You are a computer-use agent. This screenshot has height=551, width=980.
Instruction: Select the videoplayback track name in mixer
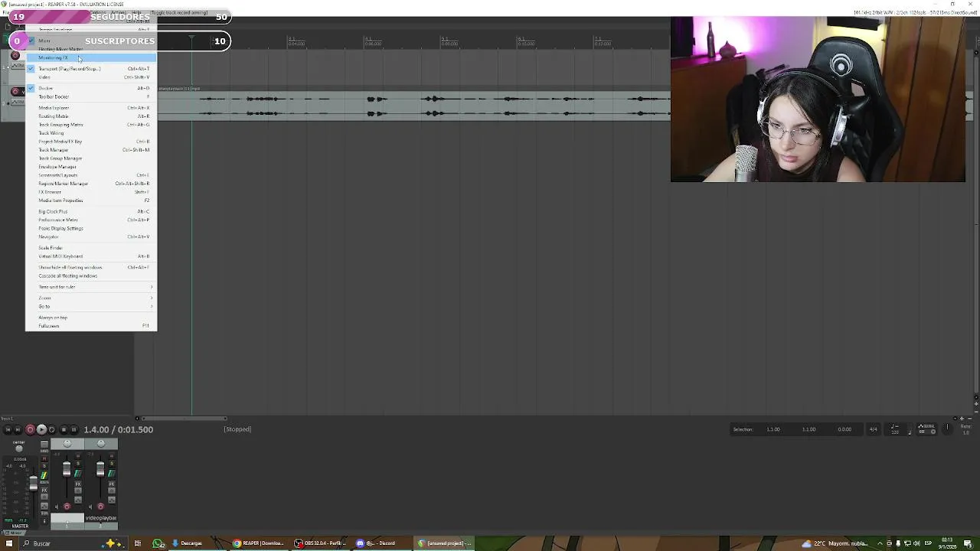click(x=101, y=518)
